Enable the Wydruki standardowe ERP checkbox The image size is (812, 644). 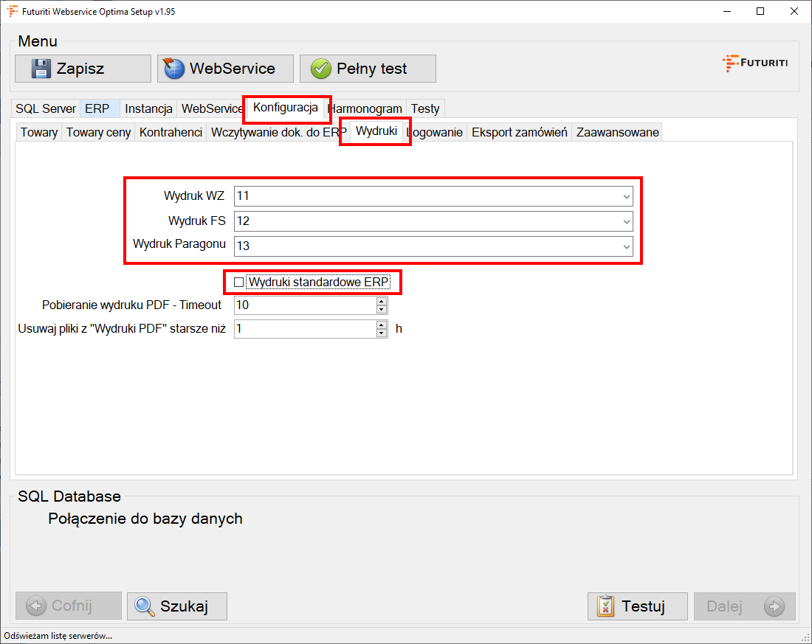(x=238, y=283)
